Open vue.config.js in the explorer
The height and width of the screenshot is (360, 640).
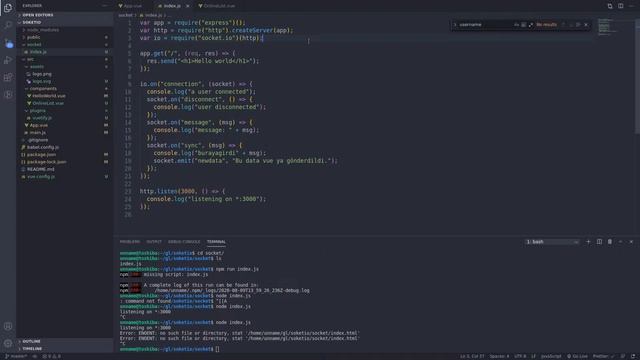pos(64,176)
